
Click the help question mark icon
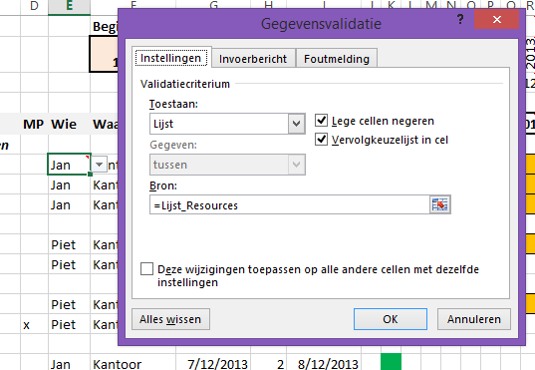(460, 19)
